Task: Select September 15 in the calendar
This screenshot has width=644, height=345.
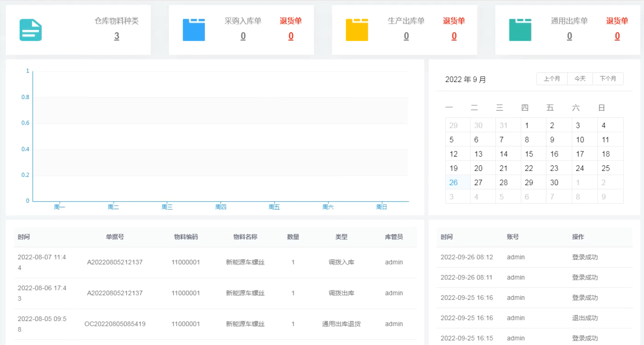Action: coord(533,154)
